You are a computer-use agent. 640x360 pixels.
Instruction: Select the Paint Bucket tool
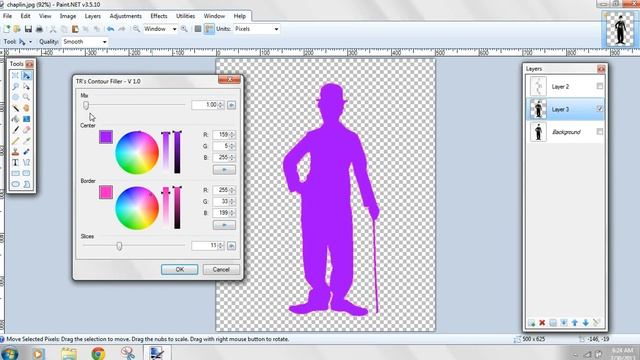pyautogui.click(x=16, y=119)
